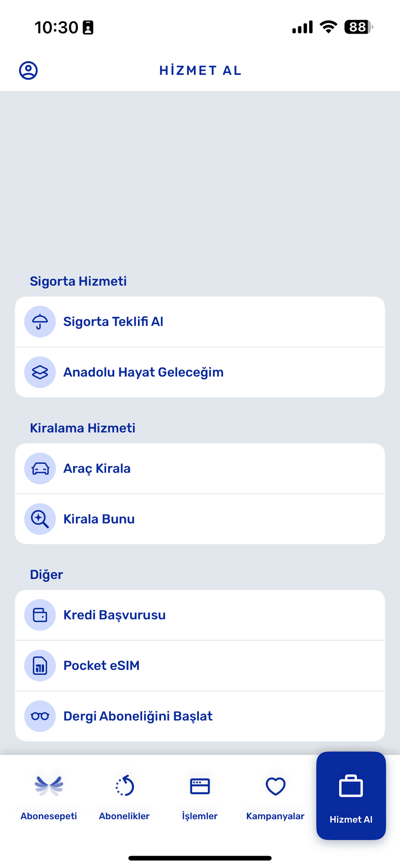This screenshot has height=868, width=400.
Task: Open the Kampanyalar tab
Action: (276, 796)
